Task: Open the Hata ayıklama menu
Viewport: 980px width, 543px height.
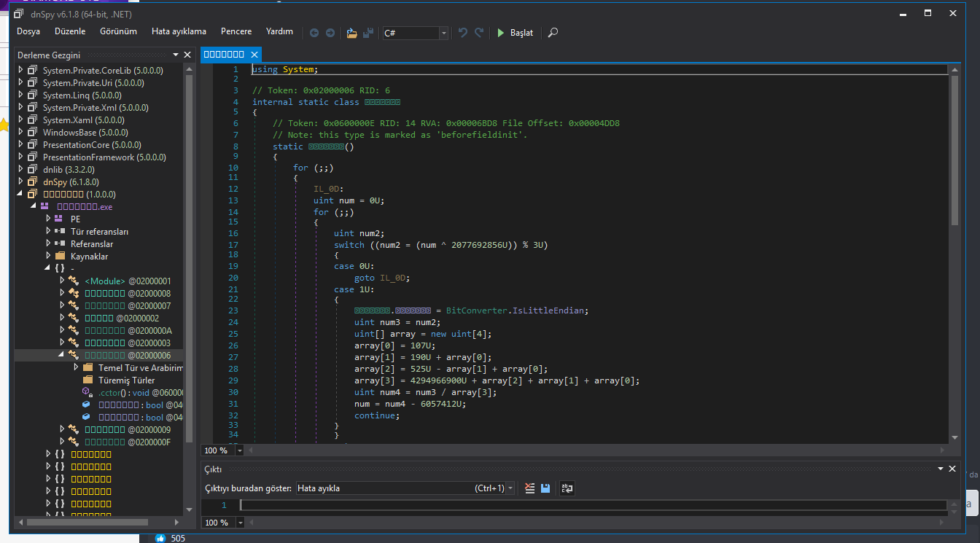Action: (x=179, y=31)
